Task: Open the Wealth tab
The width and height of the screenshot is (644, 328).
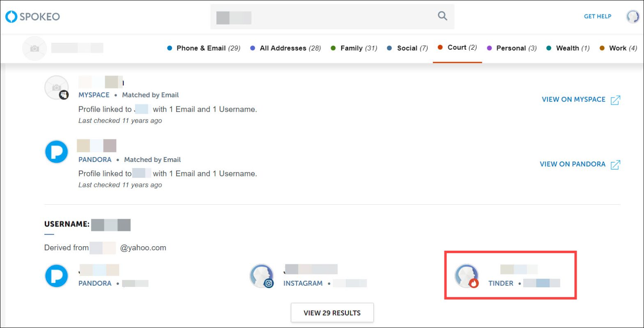Action: click(568, 48)
